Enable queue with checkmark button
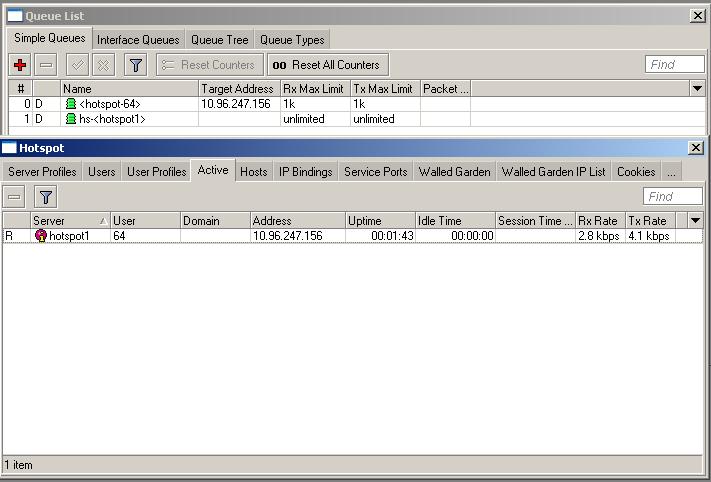 click(x=77, y=65)
